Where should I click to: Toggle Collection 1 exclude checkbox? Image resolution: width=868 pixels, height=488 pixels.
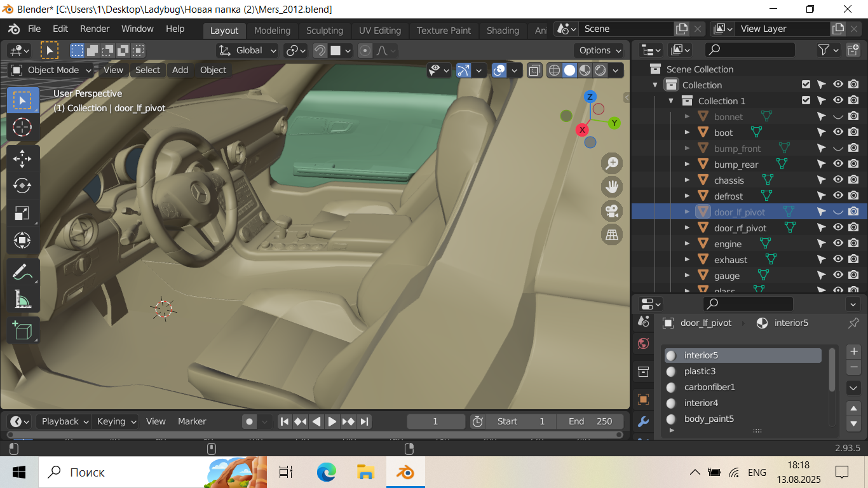pyautogui.click(x=806, y=100)
